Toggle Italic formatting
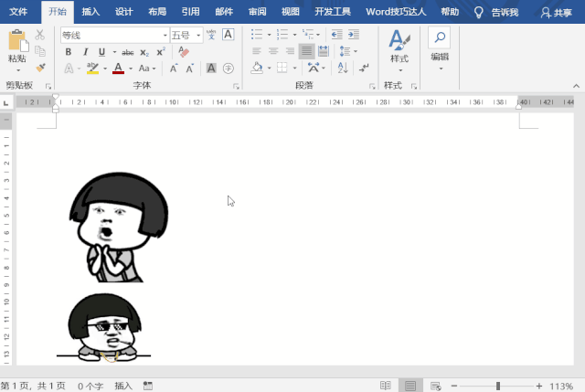This screenshot has width=585, height=392. tap(85, 52)
